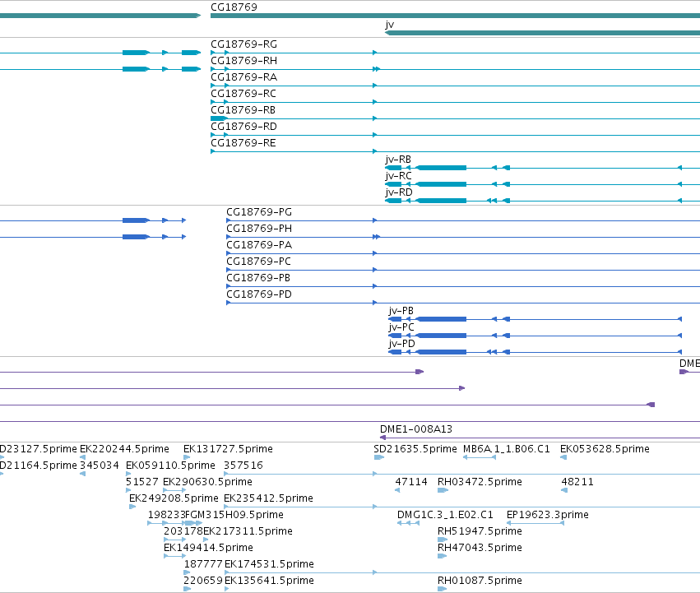Click EST EK059110.5prime
This screenshot has height=593, width=700.
tap(170, 466)
